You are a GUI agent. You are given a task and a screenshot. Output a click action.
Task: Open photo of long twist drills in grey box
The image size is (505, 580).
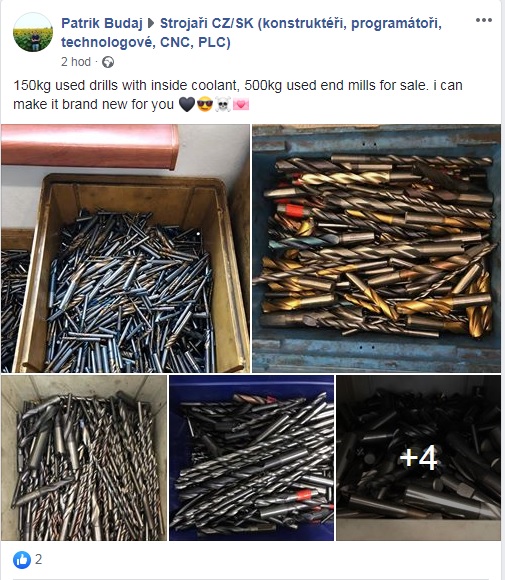[84, 458]
